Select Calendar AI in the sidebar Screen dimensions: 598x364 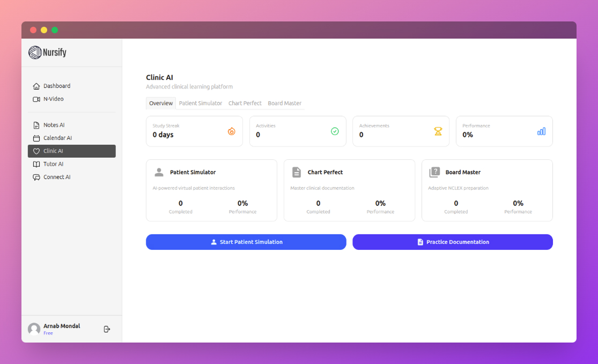click(72, 138)
